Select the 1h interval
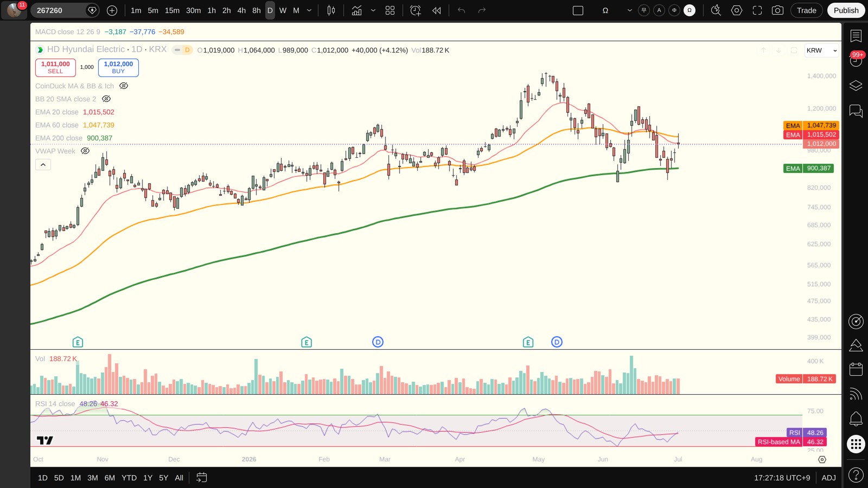868x488 pixels. [212, 10]
